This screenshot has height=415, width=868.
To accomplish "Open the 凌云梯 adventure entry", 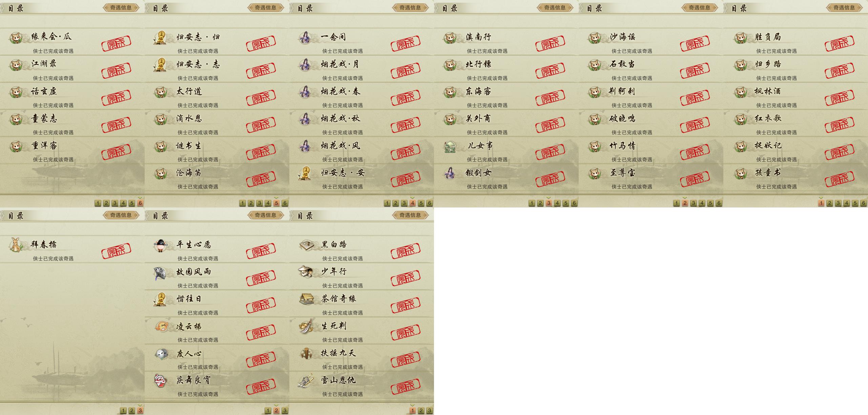I will click(217, 331).
